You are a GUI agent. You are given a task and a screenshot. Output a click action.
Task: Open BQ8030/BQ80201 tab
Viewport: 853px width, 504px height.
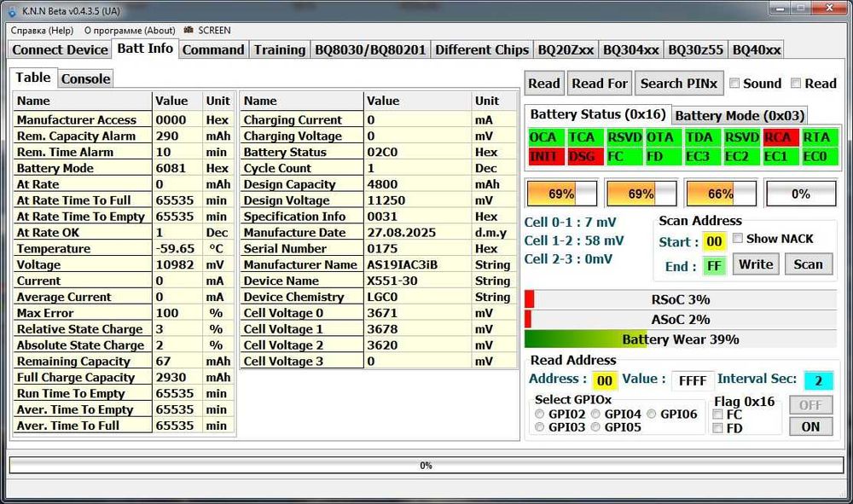370,49
